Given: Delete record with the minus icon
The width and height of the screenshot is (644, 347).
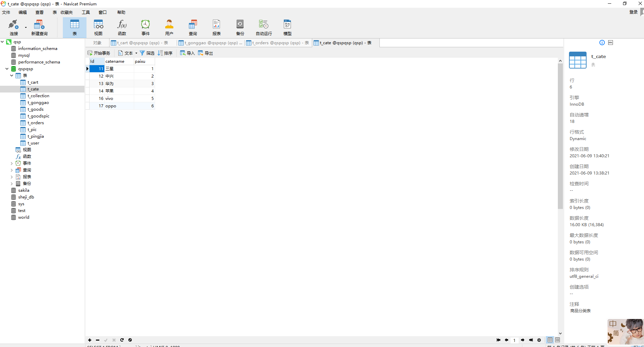Looking at the screenshot, I should pyautogui.click(x=98, y=340).
